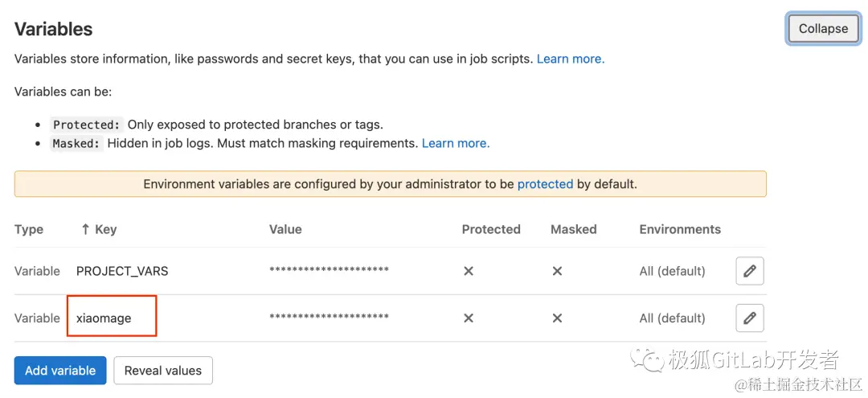
Task: Click the Environments column header
Action: coord(680,229)
